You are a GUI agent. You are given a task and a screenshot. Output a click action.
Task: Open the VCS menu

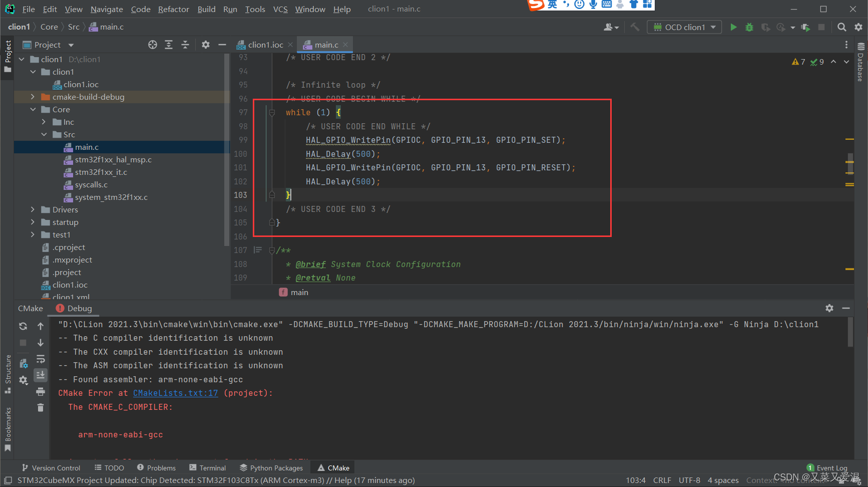(280, 9)
